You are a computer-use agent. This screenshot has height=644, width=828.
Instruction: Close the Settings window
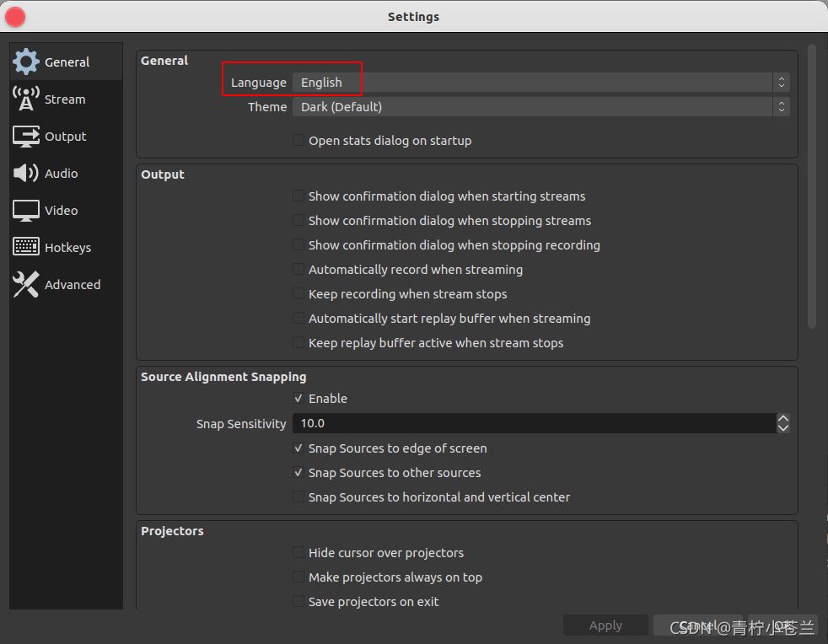click(x=13, y=16)
